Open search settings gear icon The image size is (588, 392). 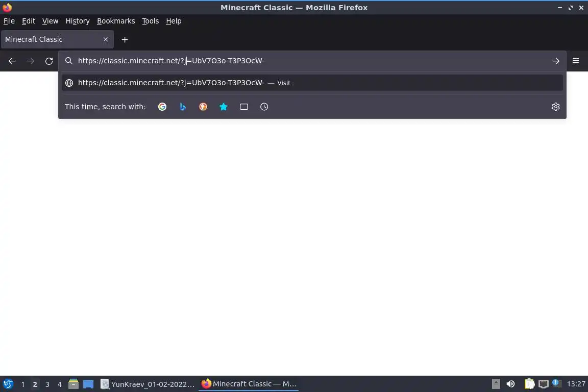click(556, 107)
